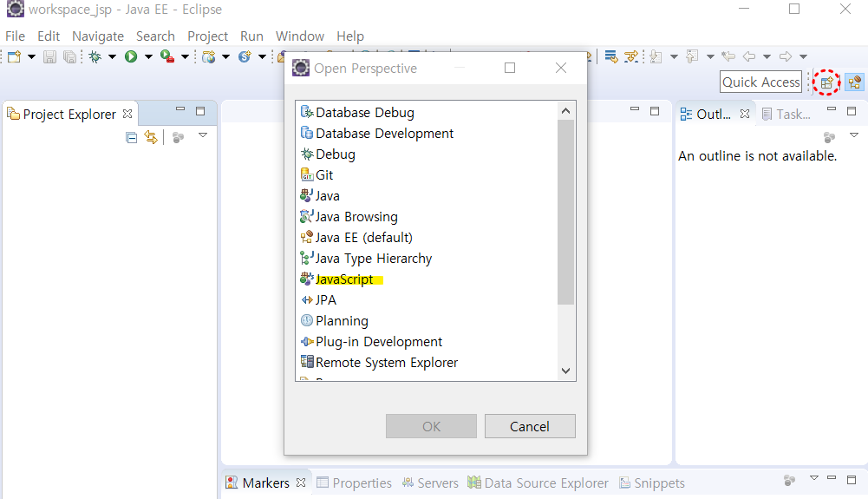This screenshot has width=868, height=499.
Task: Open the Debug dropdown arrow
Action: pyautogui.click(x=112, y=56)
